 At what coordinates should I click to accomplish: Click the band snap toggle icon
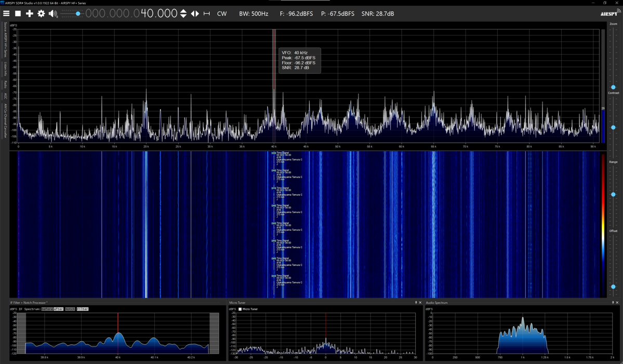[x=206, y=14]
